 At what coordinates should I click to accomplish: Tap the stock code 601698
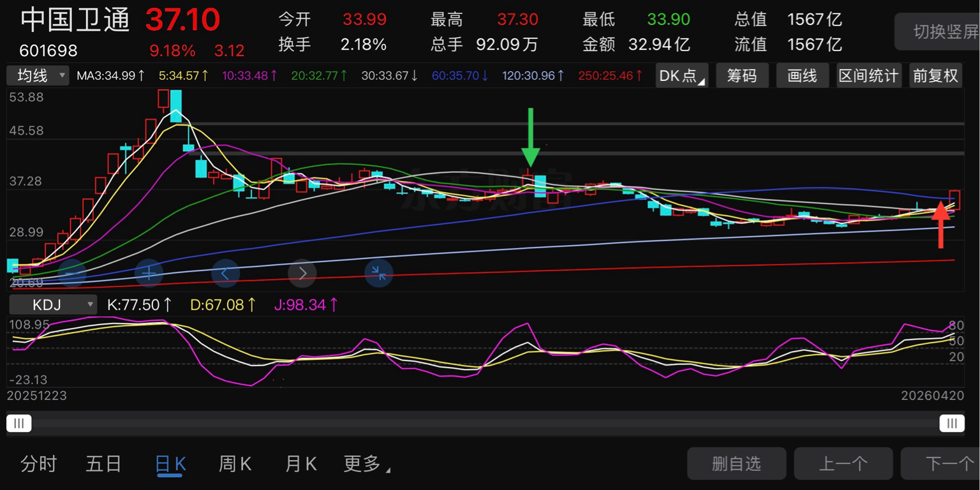pos(48,50)
